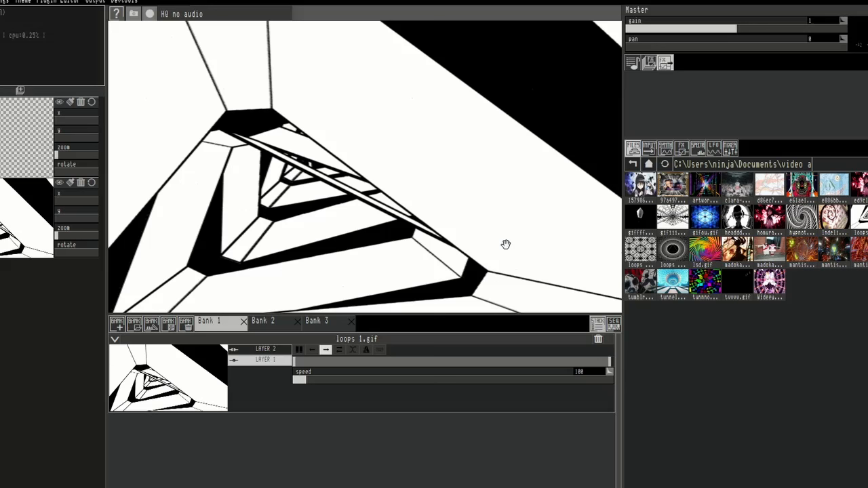Collapse the loops 1.gif clip panel
This screenshot has width=868, height=488.
point(115,339)
